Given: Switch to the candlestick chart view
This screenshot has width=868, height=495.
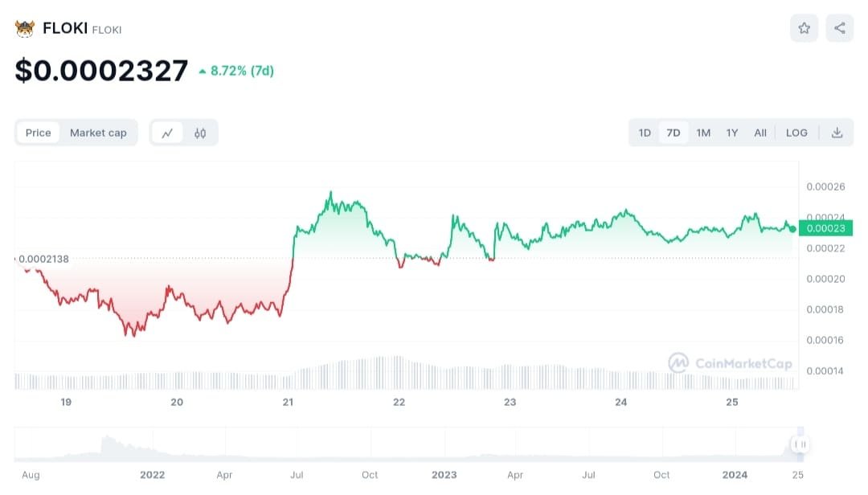Looking at the screenshot, I should pos(200,133).
